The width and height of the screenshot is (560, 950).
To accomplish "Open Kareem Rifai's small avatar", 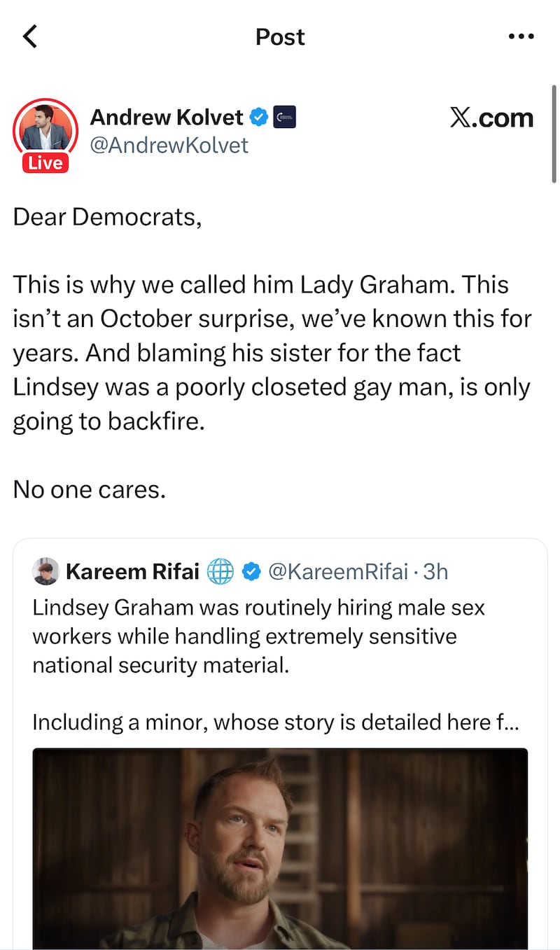I will 45,571.
